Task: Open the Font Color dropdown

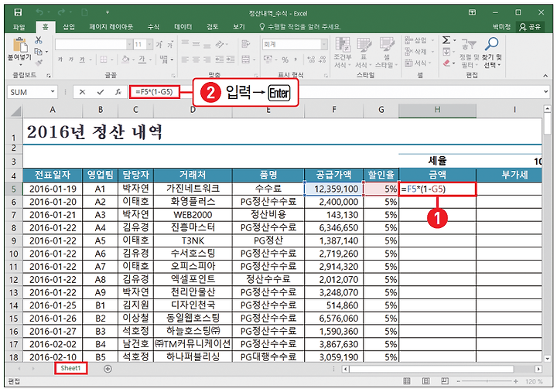Action: click(150, 60)
